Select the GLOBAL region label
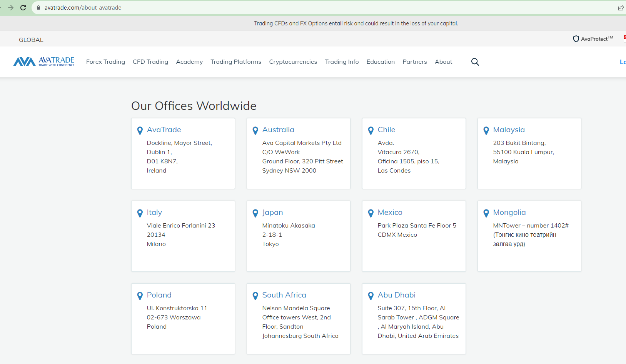The image size is (626, 364). point(31,40)
